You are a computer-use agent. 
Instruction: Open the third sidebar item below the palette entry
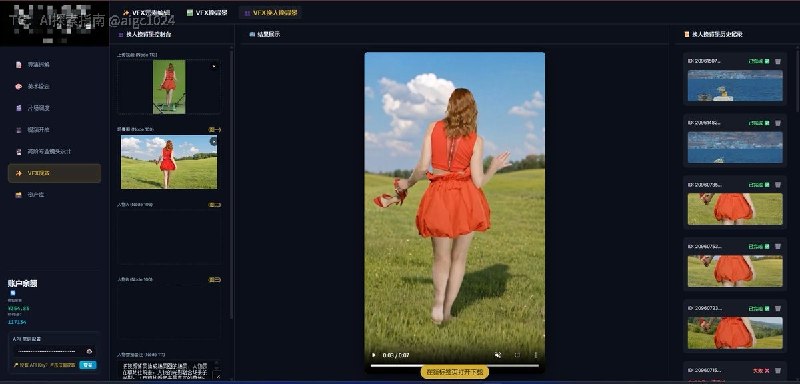55,108
